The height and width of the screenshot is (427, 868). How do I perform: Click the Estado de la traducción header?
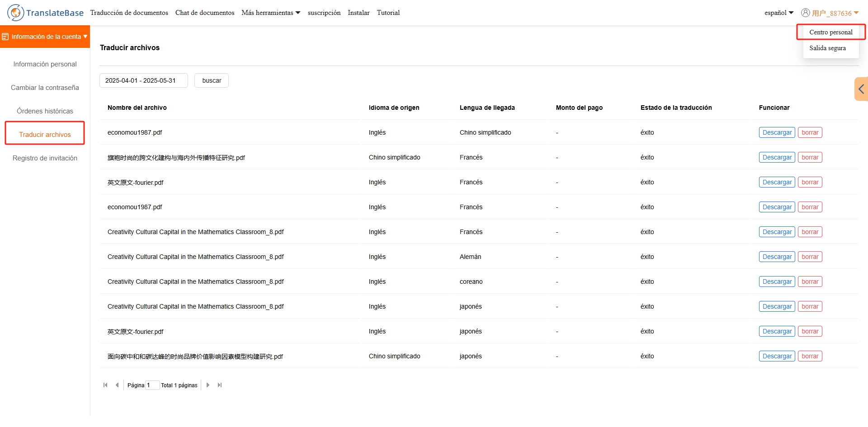coord(676,108)
